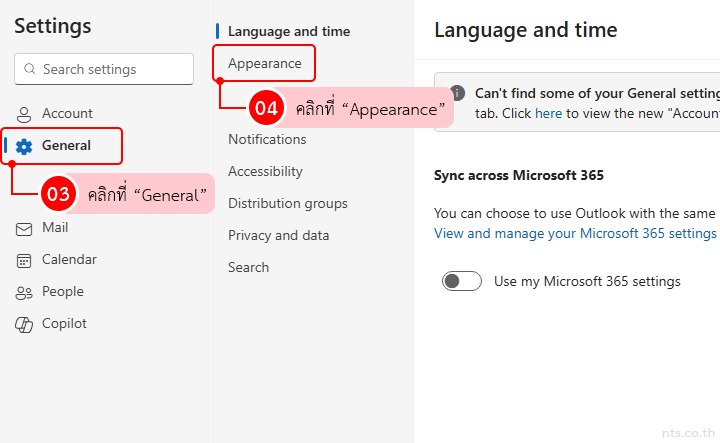Click the Copilot logo icon
720x443 pixels.
click(24, 325)
